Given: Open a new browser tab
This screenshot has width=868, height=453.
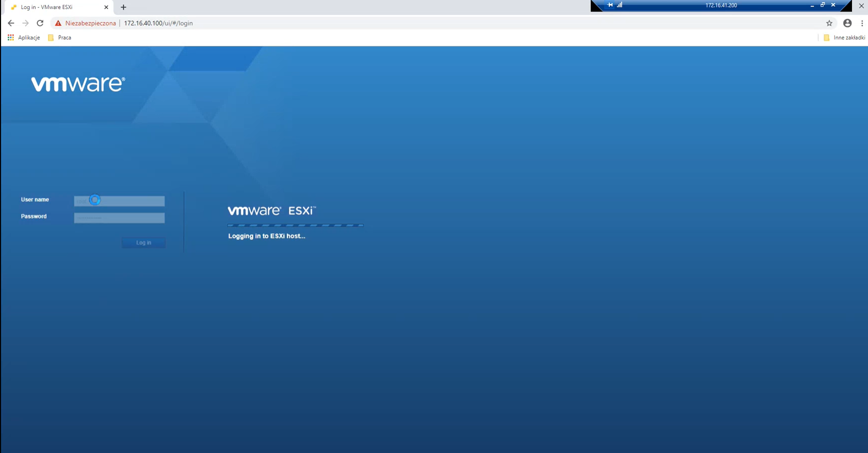Looking at the screenshot, I should (123, 7).
